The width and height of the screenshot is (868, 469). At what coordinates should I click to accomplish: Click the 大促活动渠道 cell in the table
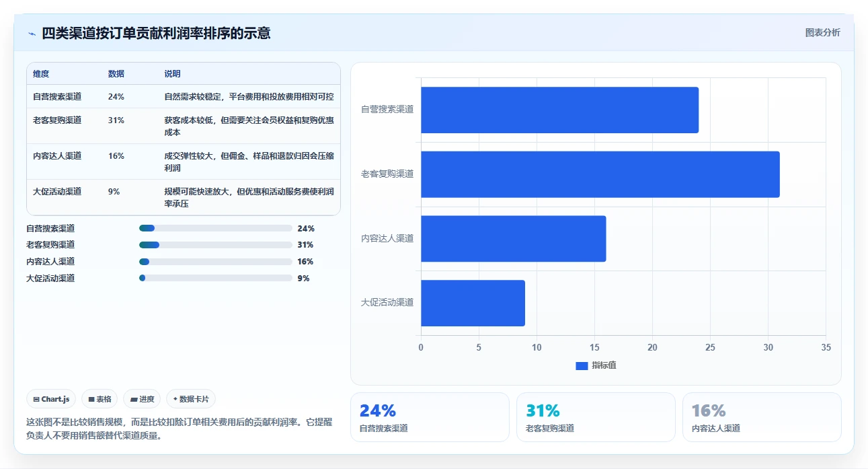[x=57, y=192]
